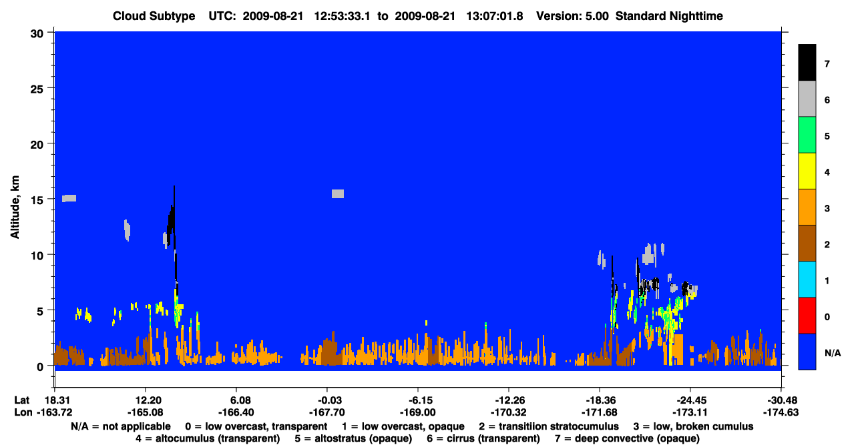Click the yellow altocumulus color swatch
868x445 pixels.
pyautogui.click(x=807, y=171)
